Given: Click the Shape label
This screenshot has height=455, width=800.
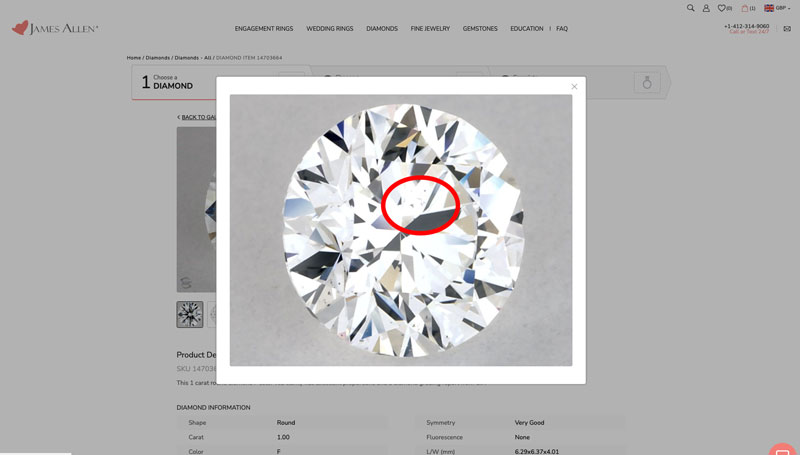Looking at the screenshot, I should pos(197,423).
